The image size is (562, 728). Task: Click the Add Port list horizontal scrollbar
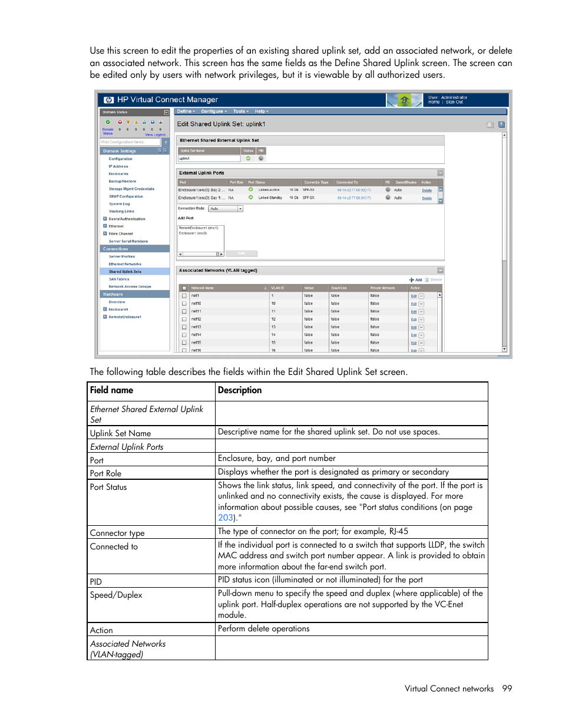[201, 254]
